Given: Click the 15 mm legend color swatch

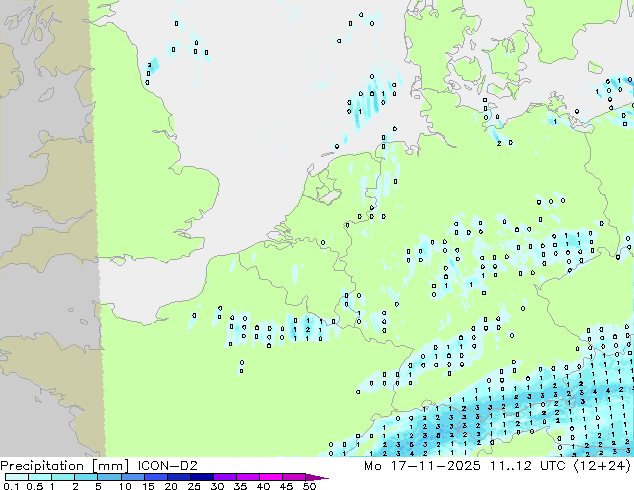Looking at the screenshot, I should point(156,477).
